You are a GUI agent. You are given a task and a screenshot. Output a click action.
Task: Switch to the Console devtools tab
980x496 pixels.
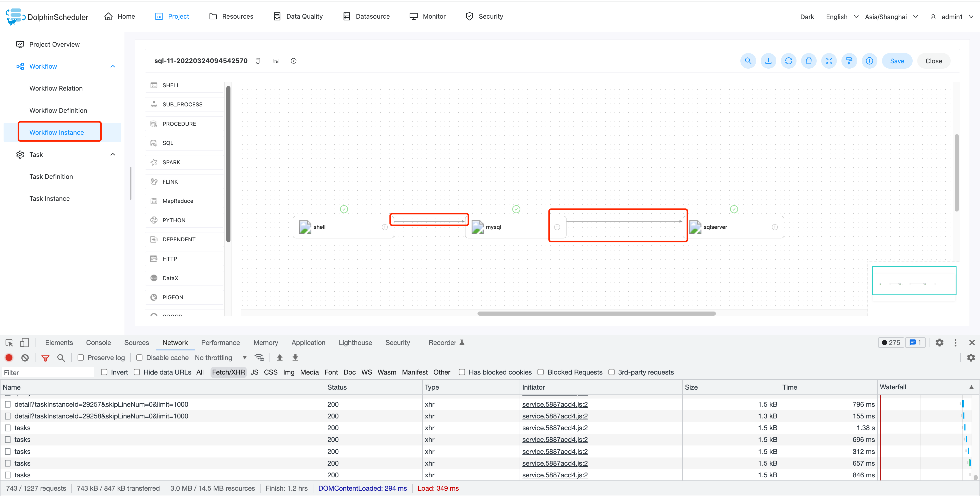coord(98,342)
